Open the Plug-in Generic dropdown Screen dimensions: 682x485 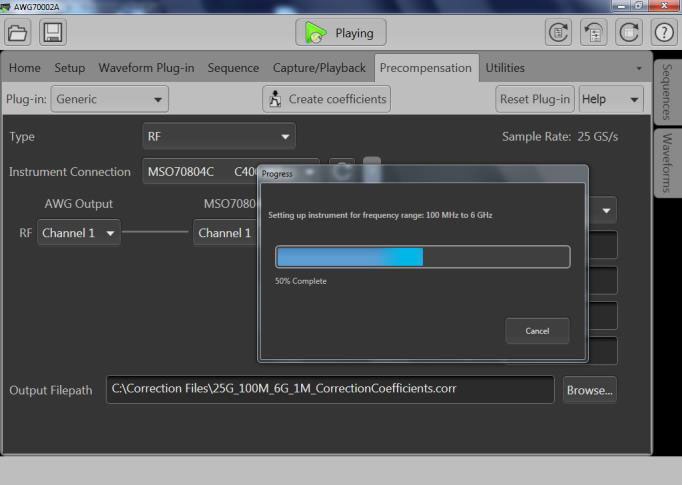coord(110,99)
